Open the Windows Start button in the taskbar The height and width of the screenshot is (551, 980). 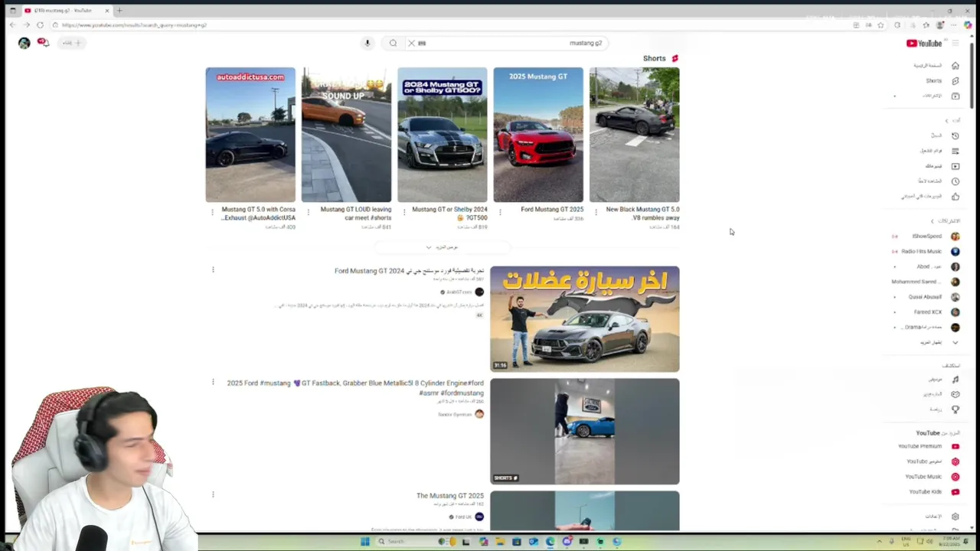point(365,542)
